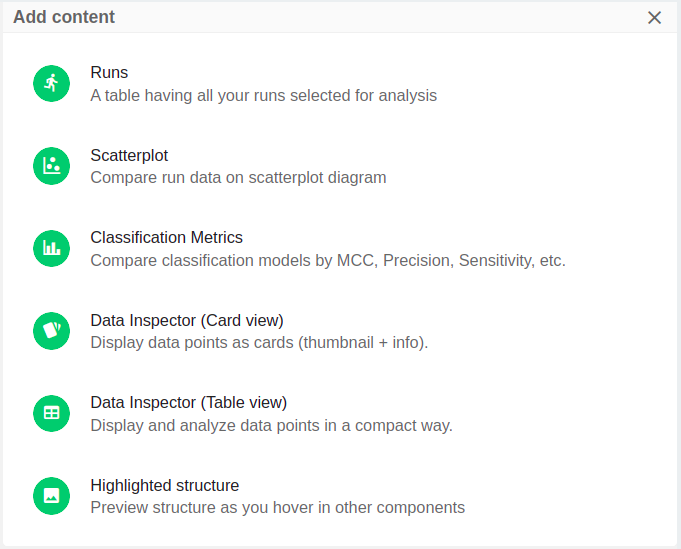Select the Data Inspector (Table view) title
681x549 pixels.
click(x=188, y=402)
